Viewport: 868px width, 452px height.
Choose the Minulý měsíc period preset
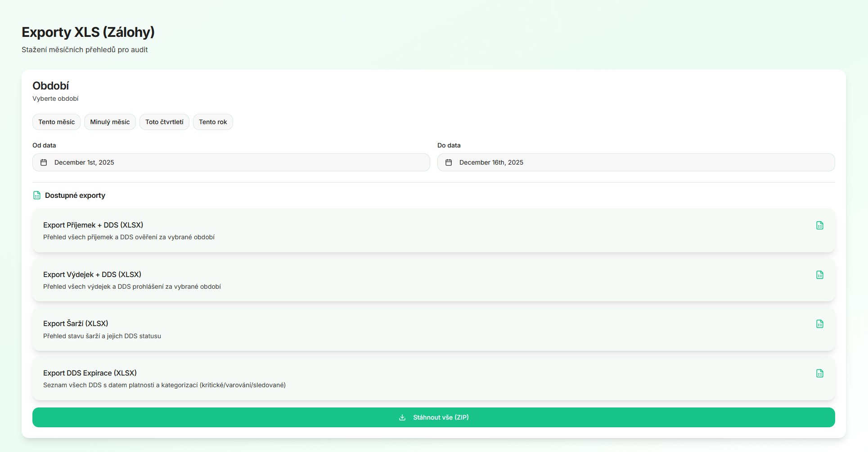coord(110,122)
